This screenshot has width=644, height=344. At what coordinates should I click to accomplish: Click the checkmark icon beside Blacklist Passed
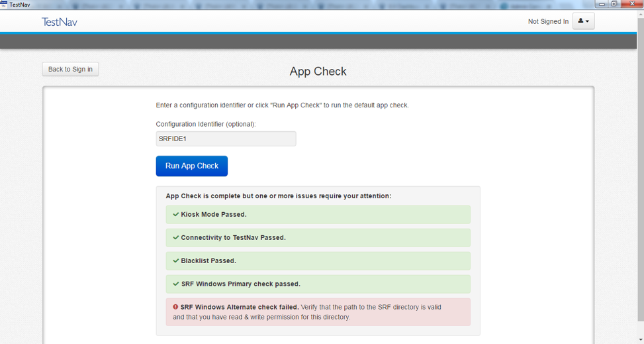click(x=175, y=260)
